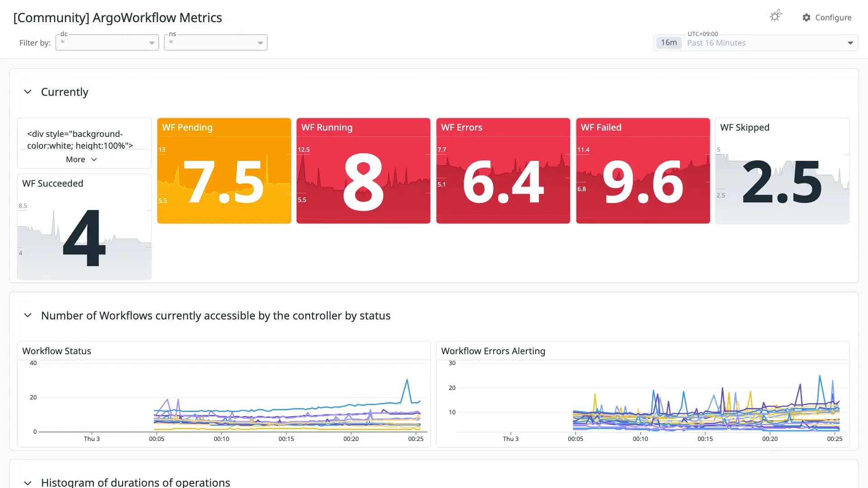The image size is (868, 488).
Task: Click the WF Failed 9.6 tile
Action: click(x=643, y=171)
